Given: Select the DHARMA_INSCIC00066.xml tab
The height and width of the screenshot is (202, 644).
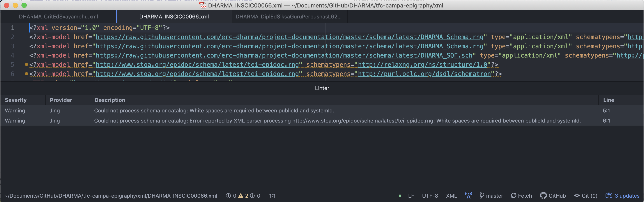Looking at the screenshot, I should [174, 16].
